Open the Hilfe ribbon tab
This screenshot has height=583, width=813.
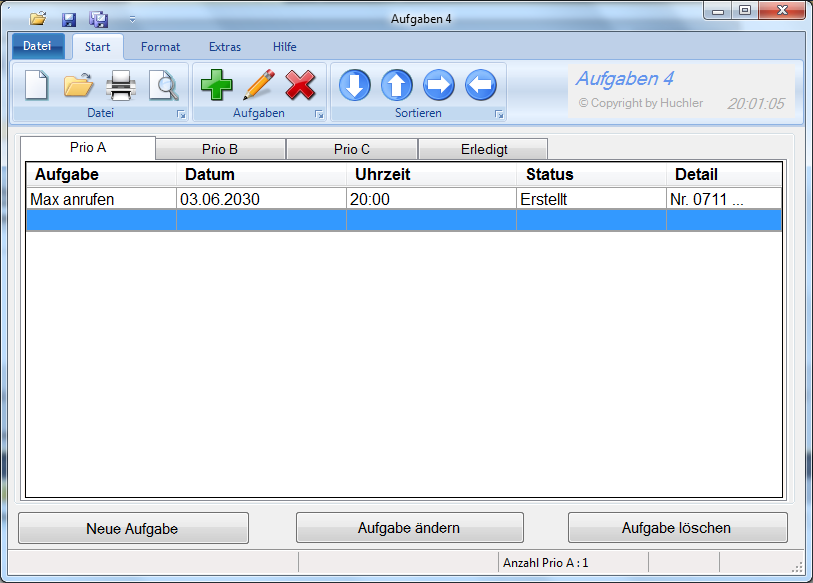pyautogui.click(x=285, y=47)
